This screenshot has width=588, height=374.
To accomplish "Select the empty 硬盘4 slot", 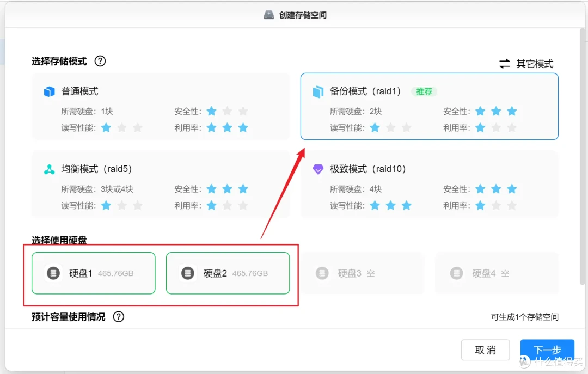I will [x=497, y=273].
